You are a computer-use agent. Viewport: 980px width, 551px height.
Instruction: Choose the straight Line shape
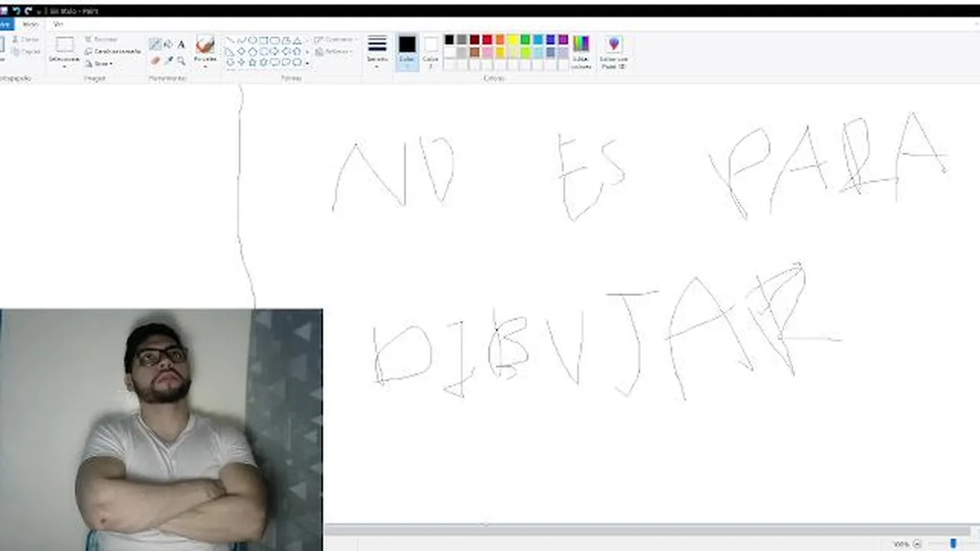click(230, 40)
